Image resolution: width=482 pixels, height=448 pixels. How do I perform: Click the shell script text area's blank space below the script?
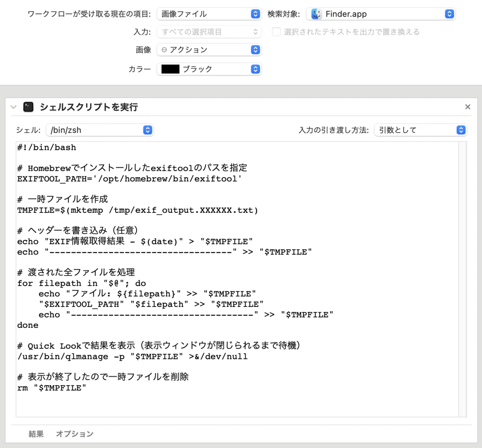[237, 404]
